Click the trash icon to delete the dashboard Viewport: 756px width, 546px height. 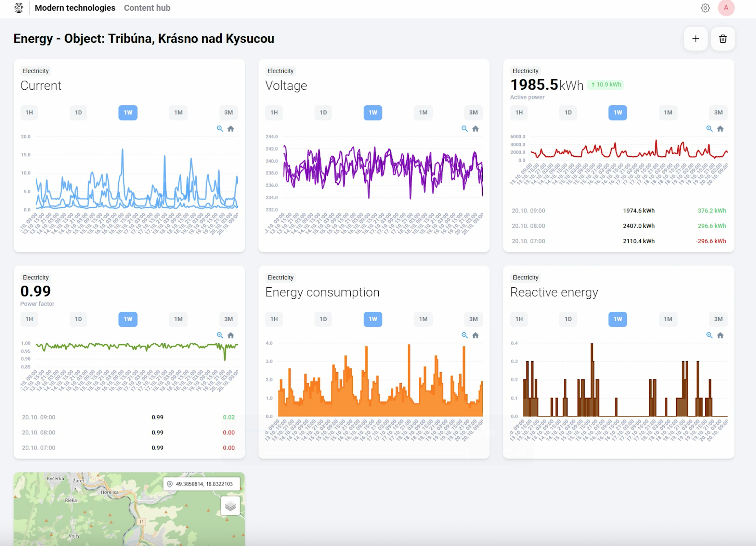[722, 39]
